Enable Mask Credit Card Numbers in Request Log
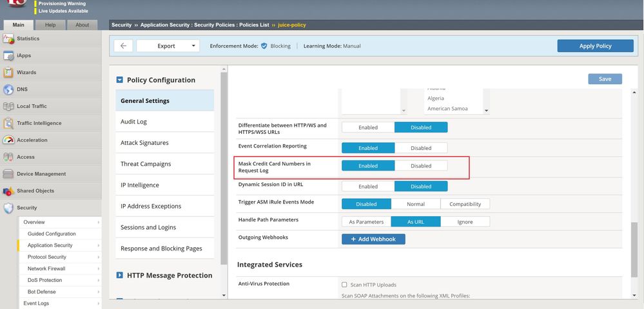 click(368, 166)
